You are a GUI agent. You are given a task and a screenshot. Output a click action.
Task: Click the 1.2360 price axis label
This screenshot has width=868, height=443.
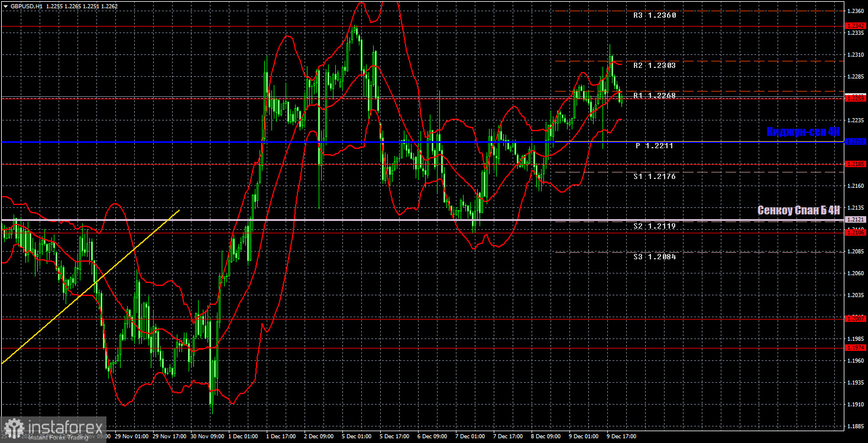coord(856,11)
